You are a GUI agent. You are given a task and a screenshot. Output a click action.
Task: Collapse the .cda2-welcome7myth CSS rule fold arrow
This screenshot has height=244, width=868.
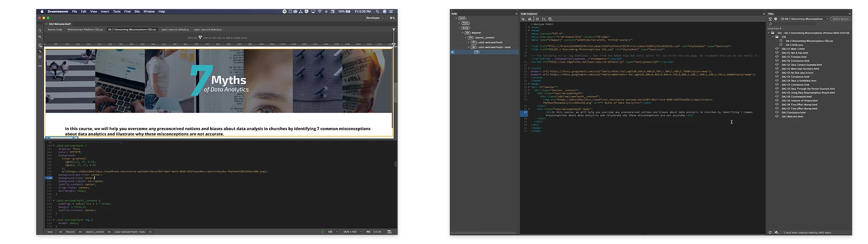(x=54, y=145)
